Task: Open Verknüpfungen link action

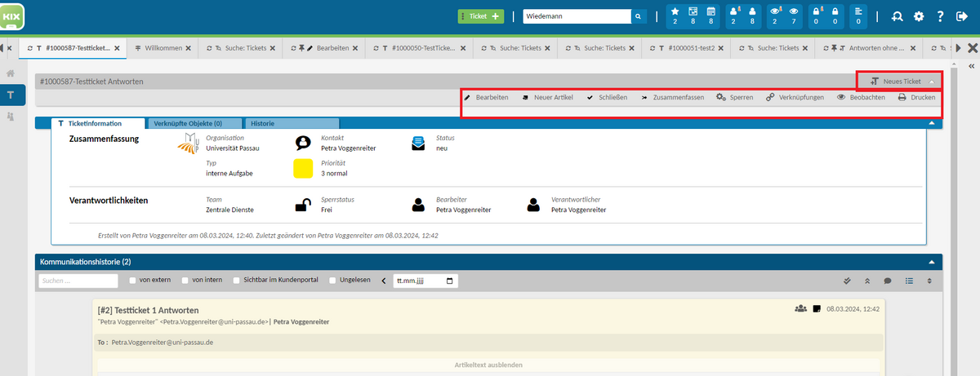Action: pyautogui.click(x=794, y=97)
